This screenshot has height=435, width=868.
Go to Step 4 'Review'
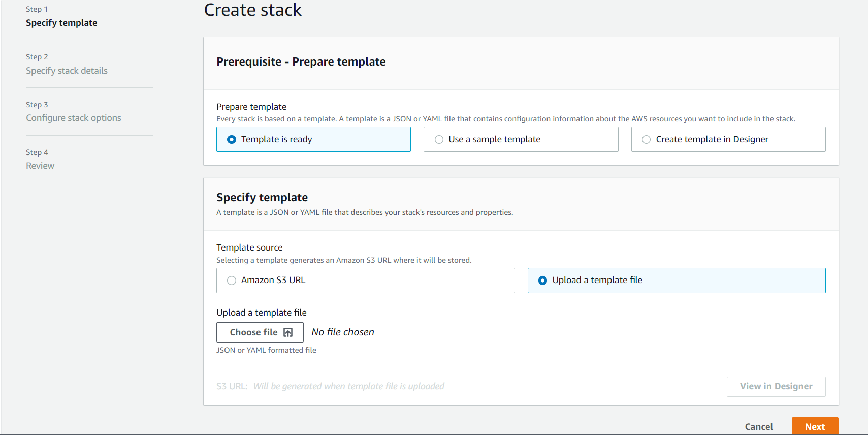[x=40, y=166]
